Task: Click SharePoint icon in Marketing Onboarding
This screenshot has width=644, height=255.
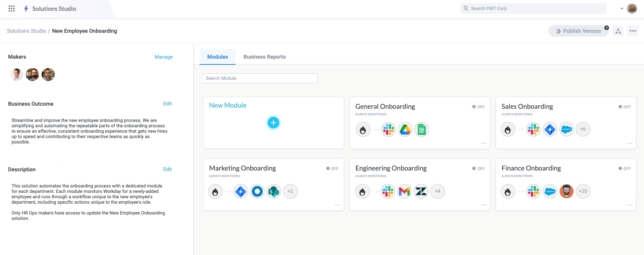Action: [274, 191]
